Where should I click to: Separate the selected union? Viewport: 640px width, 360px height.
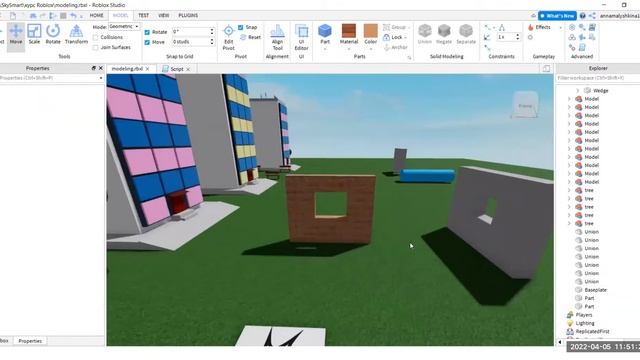(466, 34)
